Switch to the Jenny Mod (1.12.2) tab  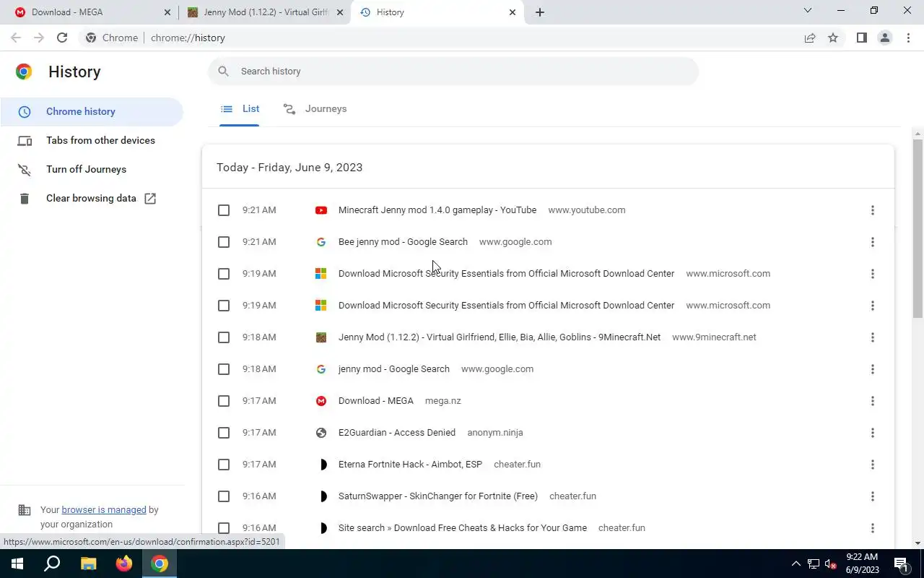tap(264, 12)
